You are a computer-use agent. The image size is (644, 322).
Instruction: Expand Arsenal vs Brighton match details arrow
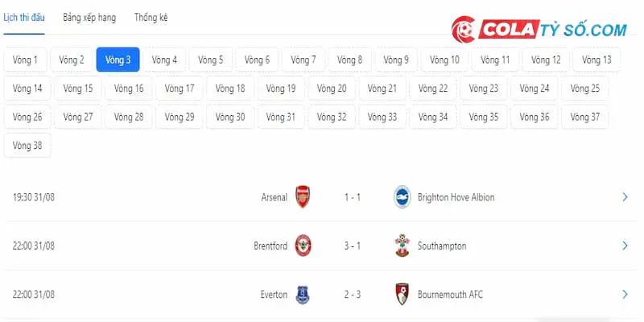625,197
